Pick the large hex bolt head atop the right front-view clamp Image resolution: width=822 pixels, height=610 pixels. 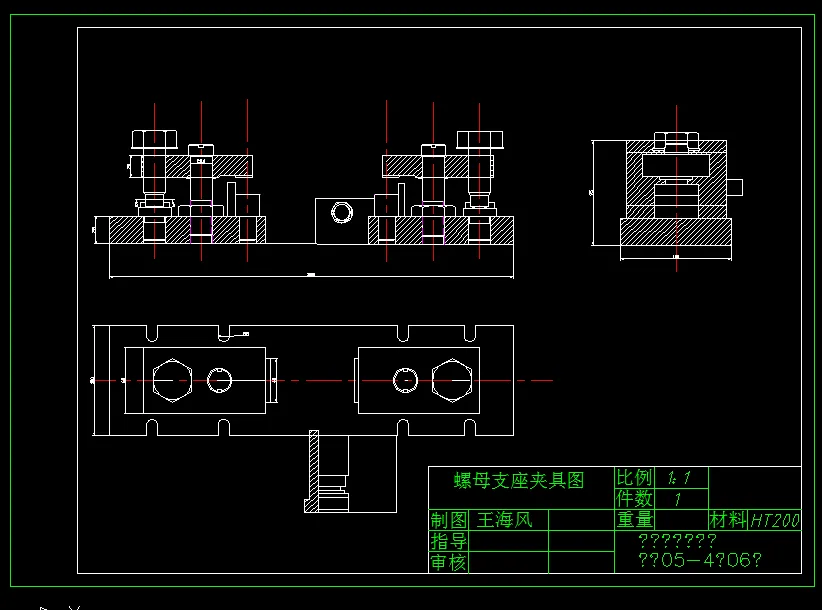(480, 140)
